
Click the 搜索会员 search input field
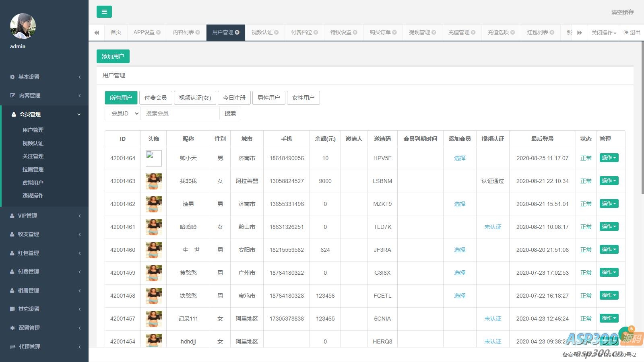[x=180, y=113]
